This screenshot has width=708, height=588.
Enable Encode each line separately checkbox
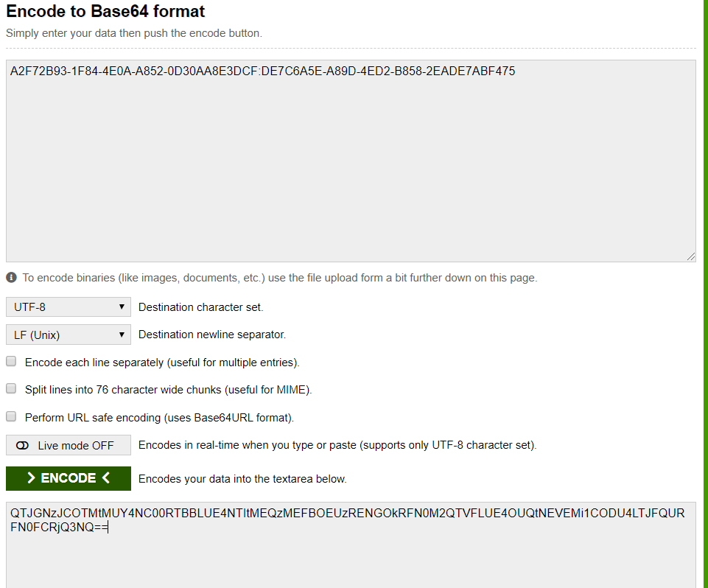click(11, 361)
